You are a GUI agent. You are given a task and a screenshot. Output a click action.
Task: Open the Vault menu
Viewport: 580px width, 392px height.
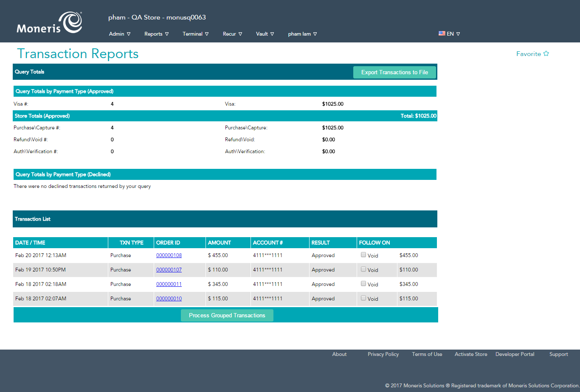tap(265, 34)
